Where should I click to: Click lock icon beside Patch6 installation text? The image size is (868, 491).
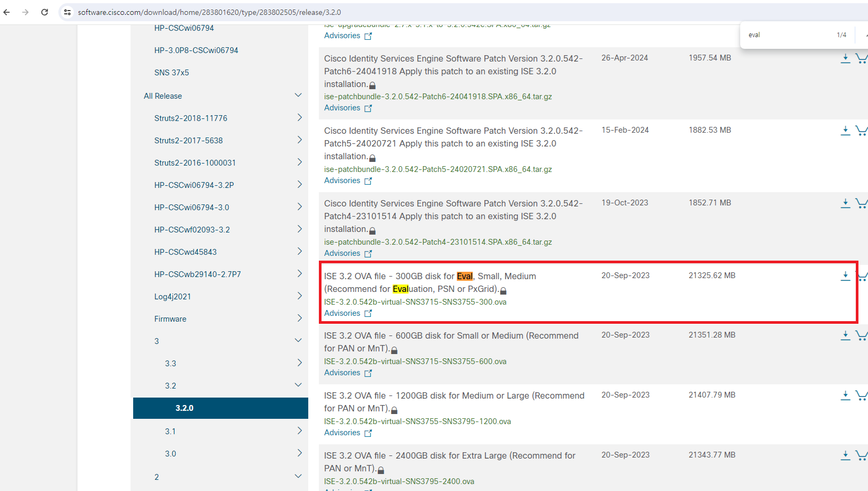[372, 85]
